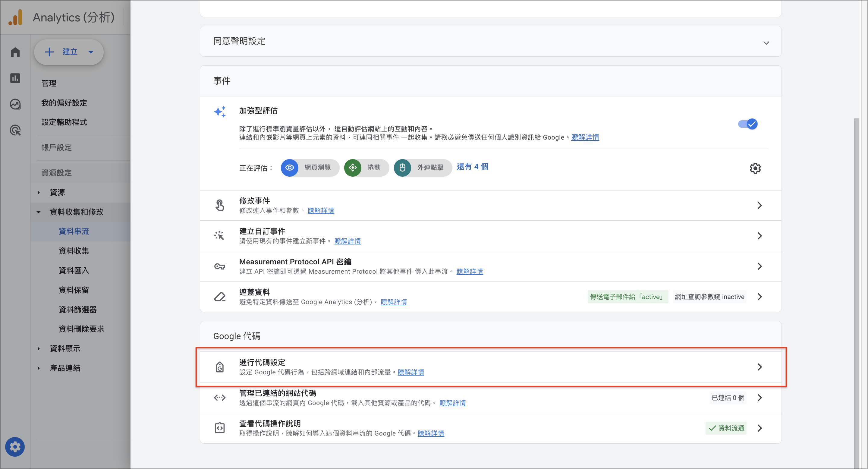Click the 傳送電子郵件給 active badge
The height and width of the screenshot is (469, 868).
click(627, 297)
